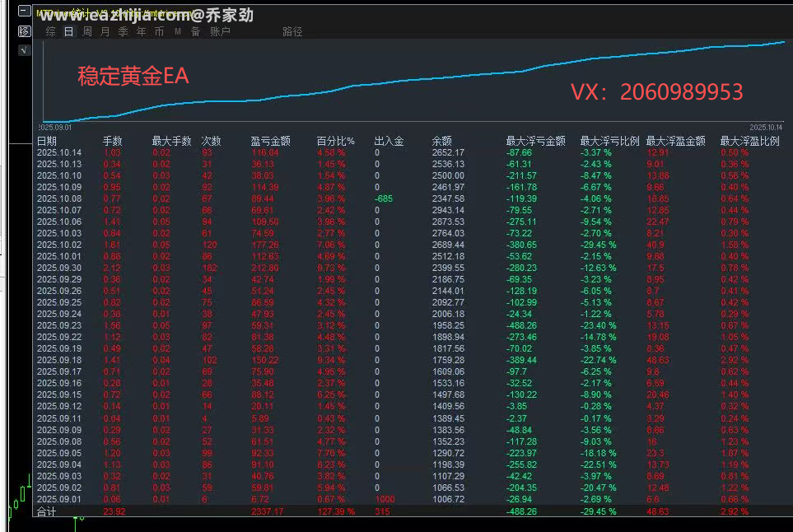Click the 2025.10.09 date cell
Image resolution: width=793 pixels, height=532 pixels.
(x=59, y=187)
